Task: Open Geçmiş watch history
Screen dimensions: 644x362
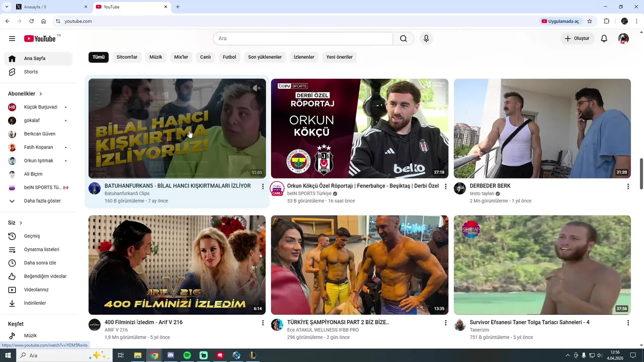Action: pos(38,236)
